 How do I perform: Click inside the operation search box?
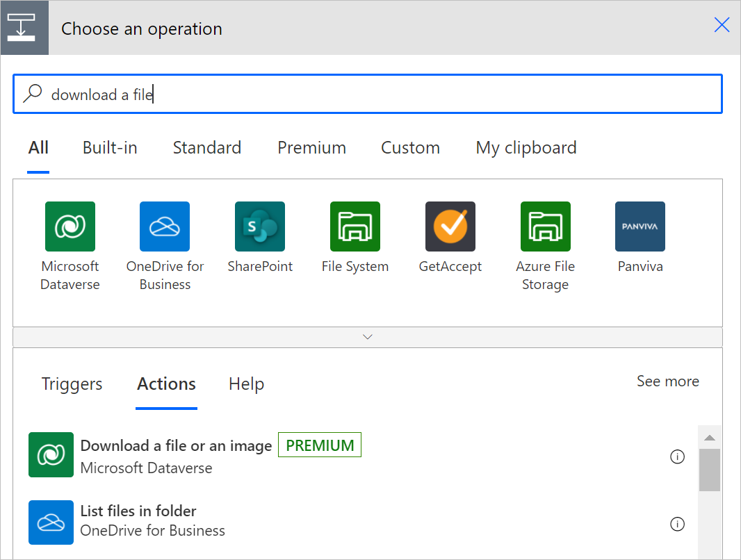click(278, 92)
